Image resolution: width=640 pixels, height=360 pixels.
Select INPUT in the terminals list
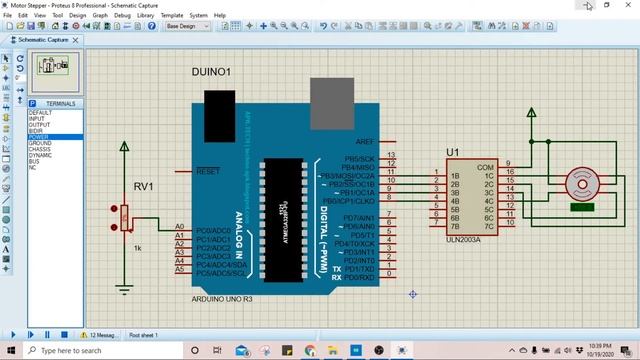pyautogui.click(x=55, y=119)
